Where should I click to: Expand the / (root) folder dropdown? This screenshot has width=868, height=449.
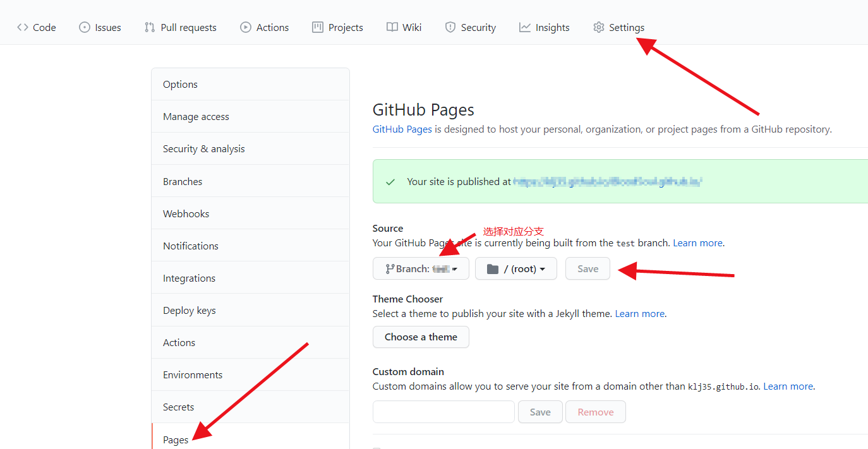click(x=516, y=268)
